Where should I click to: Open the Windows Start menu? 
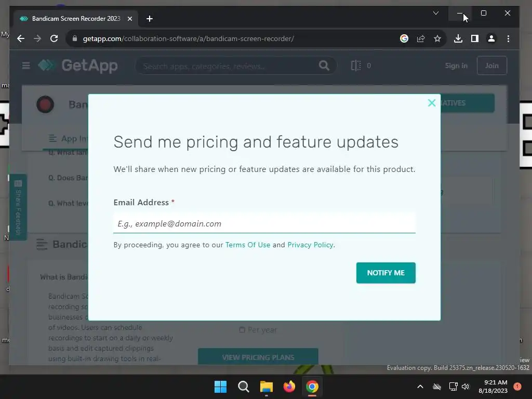220,387
